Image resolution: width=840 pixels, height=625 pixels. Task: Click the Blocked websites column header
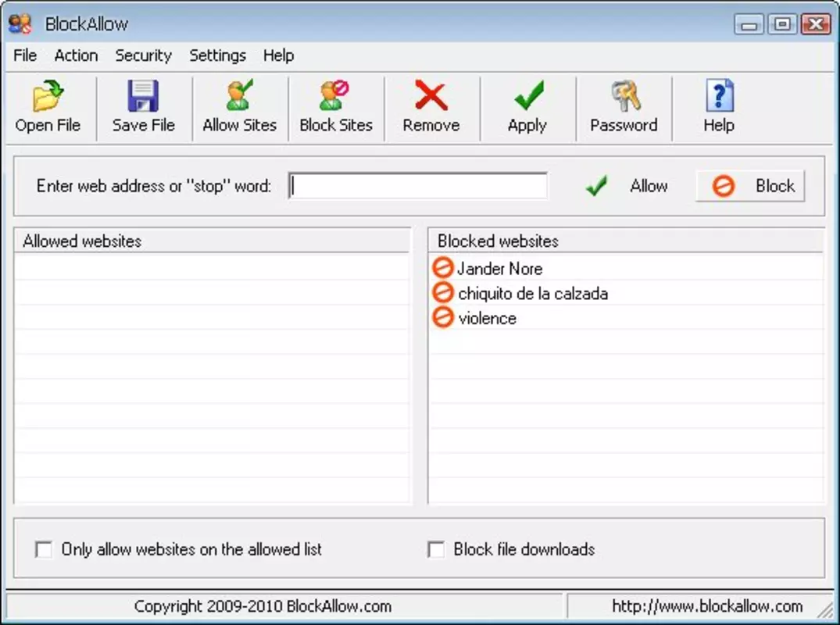click(626, 241)
